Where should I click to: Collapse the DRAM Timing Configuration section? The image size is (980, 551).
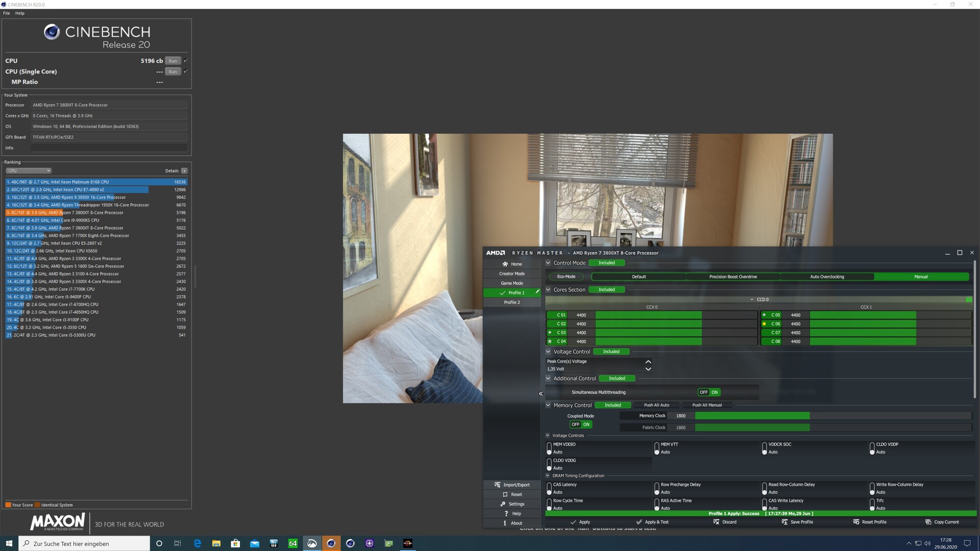point(548,475)
